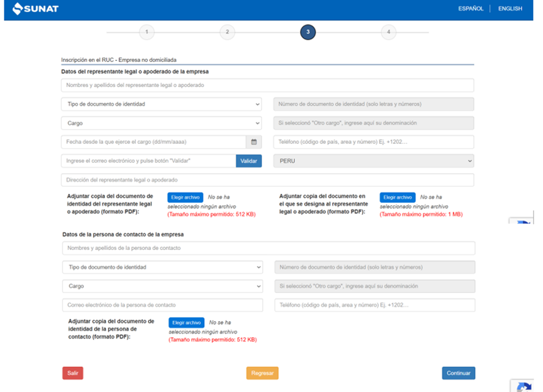
Task: Choose file for representative designation document
Action: pyautogui.click(x=397, y=197)
